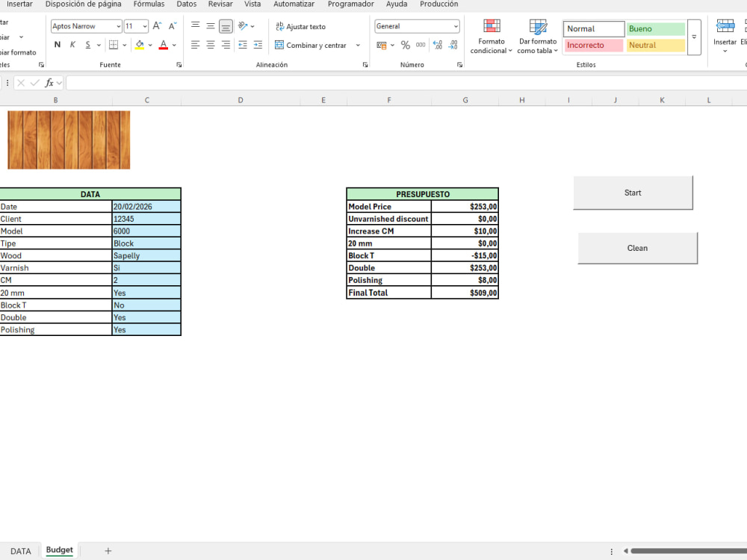747x560 pixels.
Task: Select column D header
Action: (x=241, y=100)
